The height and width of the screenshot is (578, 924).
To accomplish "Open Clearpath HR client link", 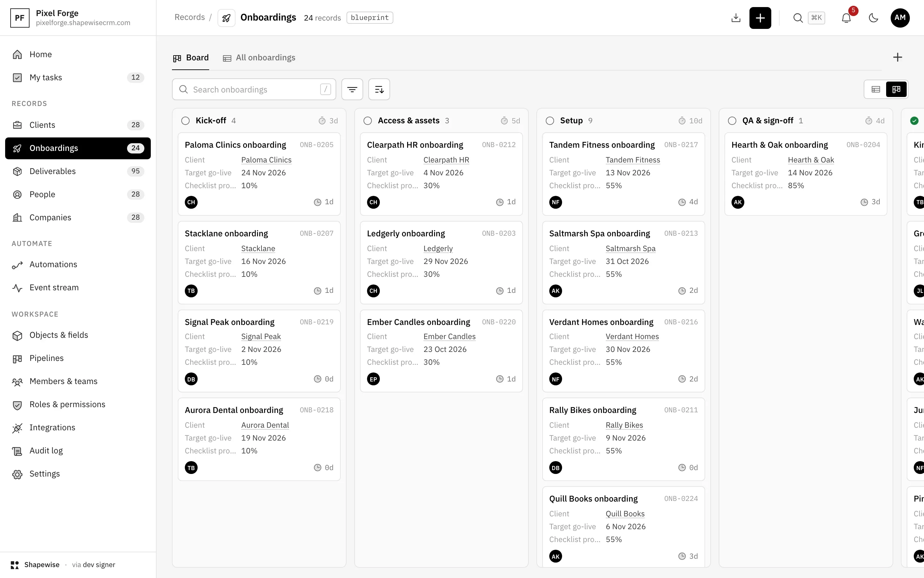I will point(446,160).
